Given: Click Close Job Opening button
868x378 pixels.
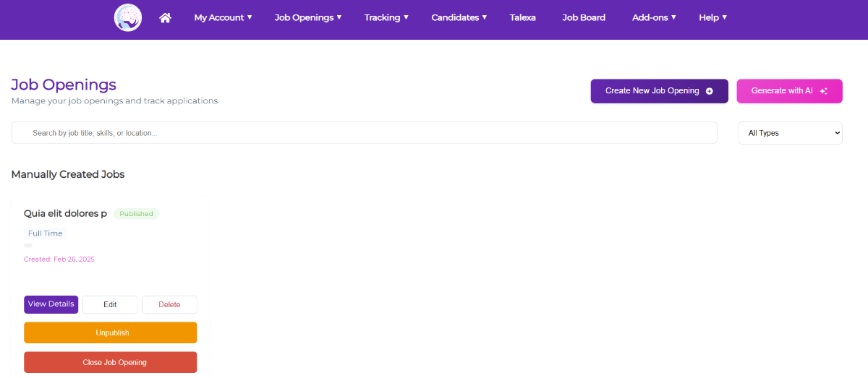Looking at the screenshot, I should [111, 362].
